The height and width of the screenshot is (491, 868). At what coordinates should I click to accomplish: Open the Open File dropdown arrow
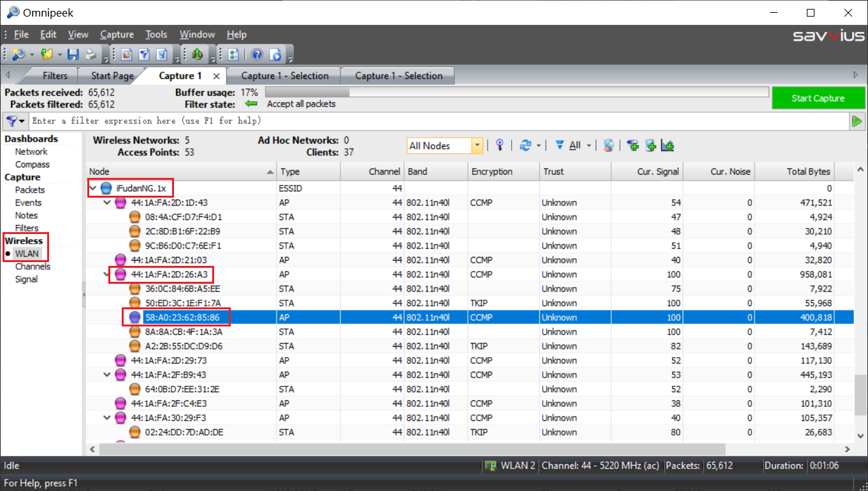[59, 55]
